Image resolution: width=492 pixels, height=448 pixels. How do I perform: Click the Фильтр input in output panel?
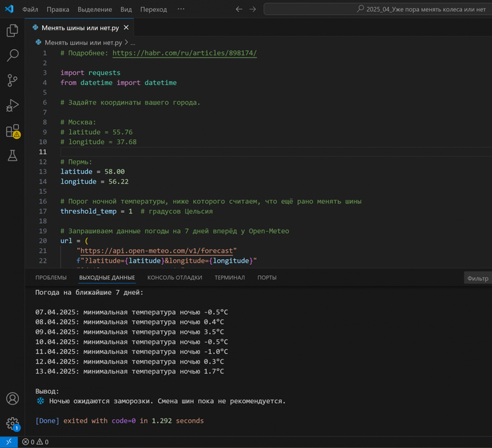click(x=477, y=278)
